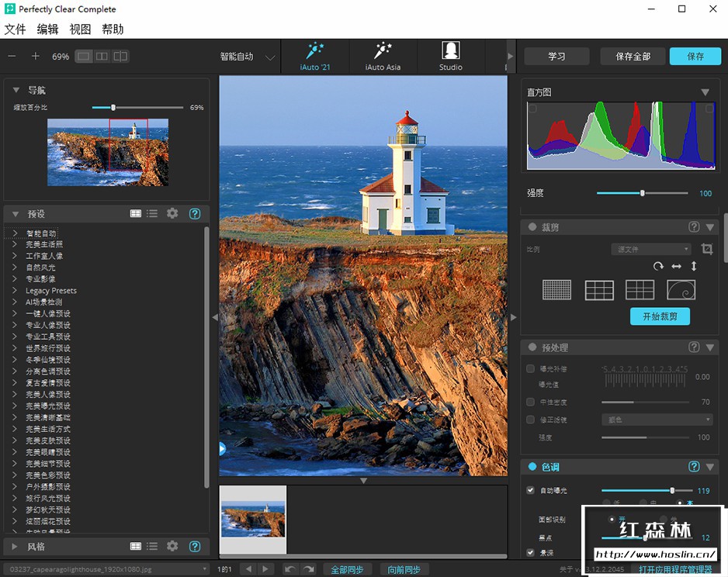Choose the Studio portrait preset icon
The image size is (728, 577).
(450, 52)
